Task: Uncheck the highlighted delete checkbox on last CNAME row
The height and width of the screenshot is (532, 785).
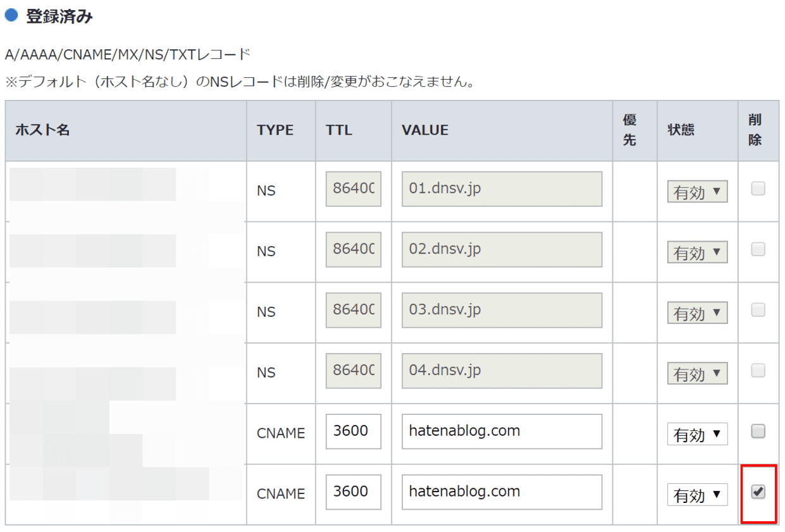Action: click(758, 492)
